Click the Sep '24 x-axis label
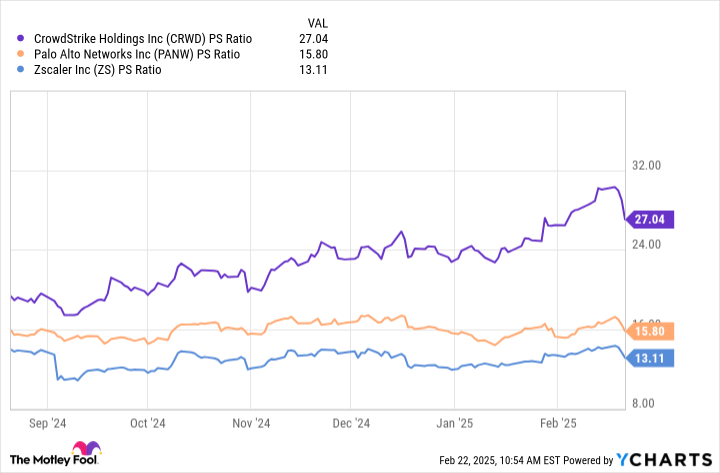This screenshot has height=473, width=720. (49, 423)
